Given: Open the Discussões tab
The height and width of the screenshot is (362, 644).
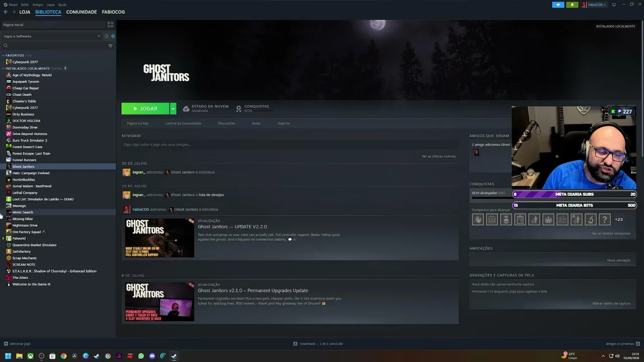Looking at the screenshot, I should [226, 123].
